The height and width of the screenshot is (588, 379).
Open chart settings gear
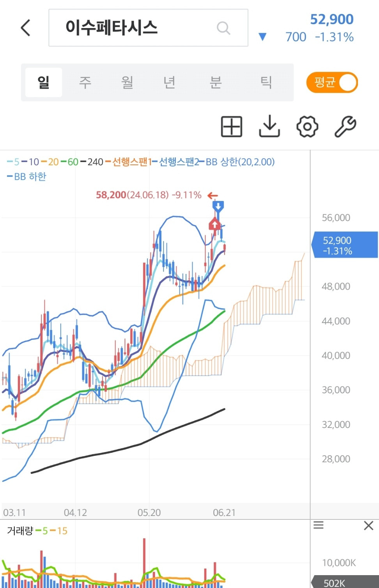tap(307, 127)
